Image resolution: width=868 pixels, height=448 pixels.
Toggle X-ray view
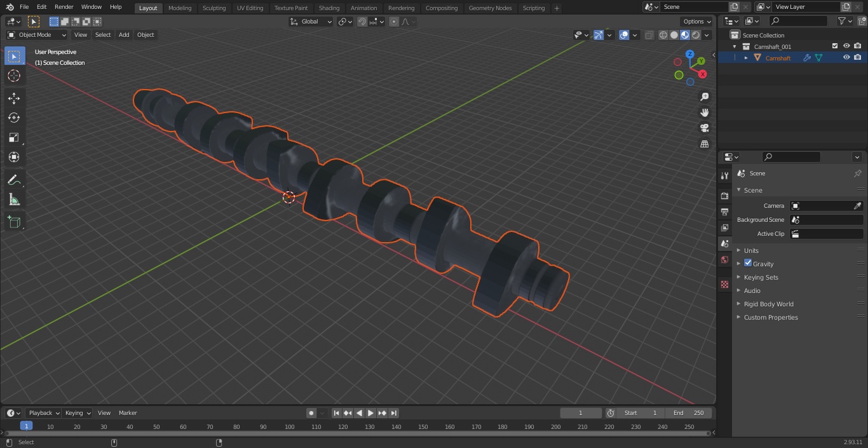click(649, 35)
